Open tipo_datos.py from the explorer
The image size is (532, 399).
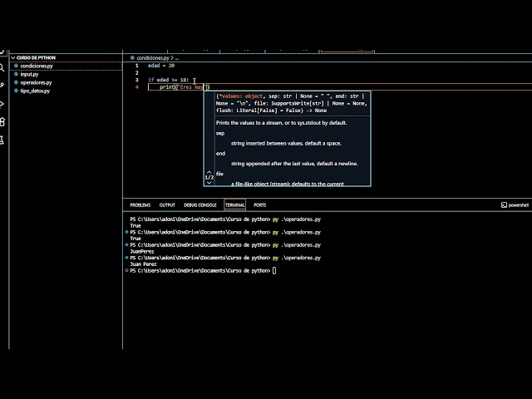coord(35,91)
